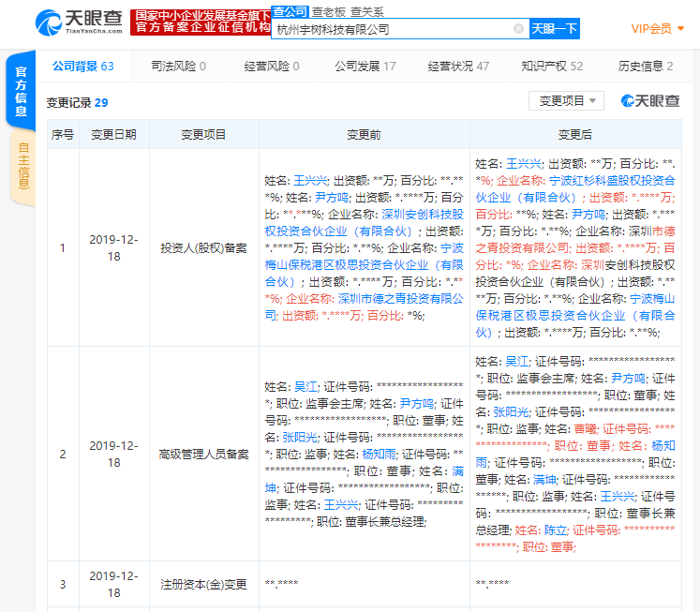Image resolution: width=700 pixels, height=612 pixels.
Task: Click the 注册资本(金)变更 cell
Action: click(x=203, y=585)
